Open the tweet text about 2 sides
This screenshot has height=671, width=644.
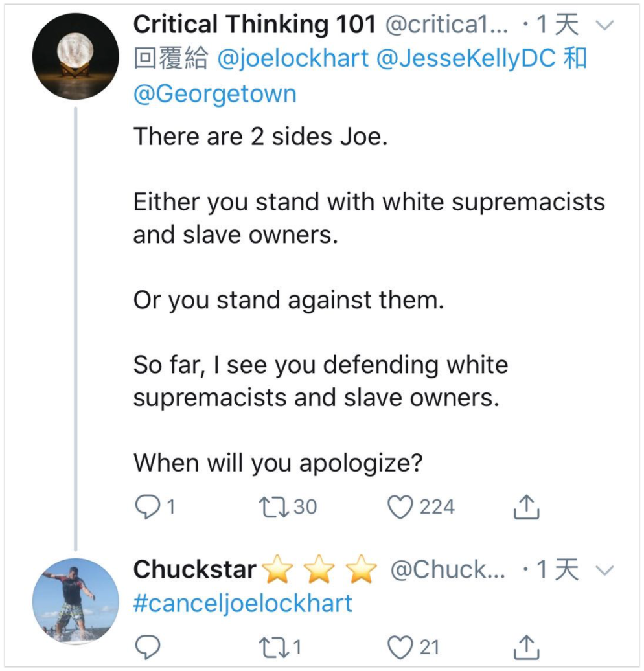tap(260, 137)
